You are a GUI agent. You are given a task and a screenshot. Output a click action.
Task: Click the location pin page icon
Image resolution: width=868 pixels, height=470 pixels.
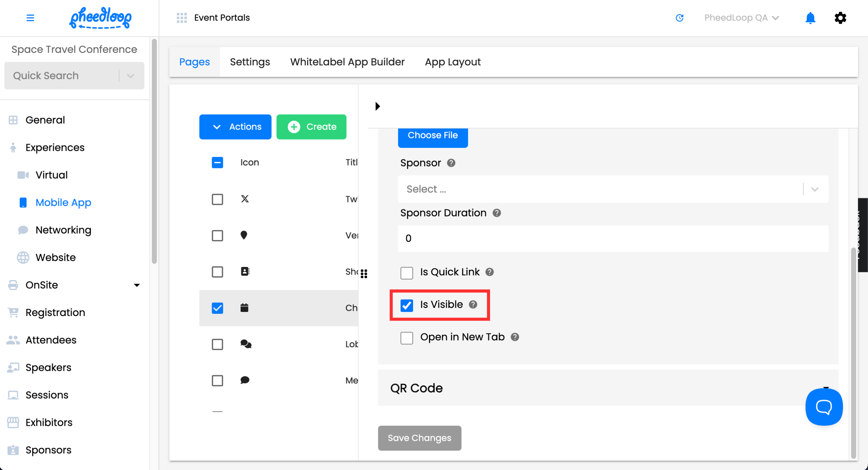(x=244, y=235)
